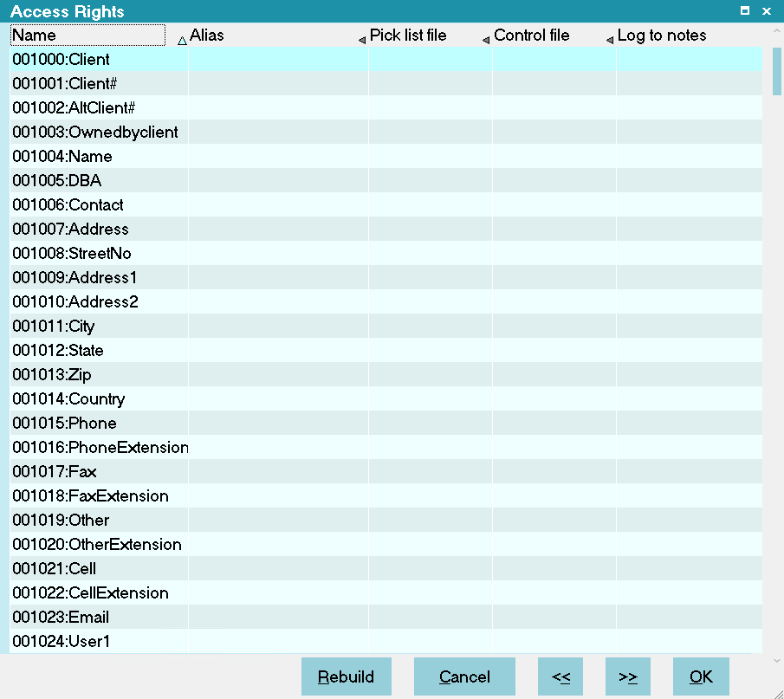Click Pick list file cell for 001004:Name
784x699 pixels.
click(x=431, y=156)
